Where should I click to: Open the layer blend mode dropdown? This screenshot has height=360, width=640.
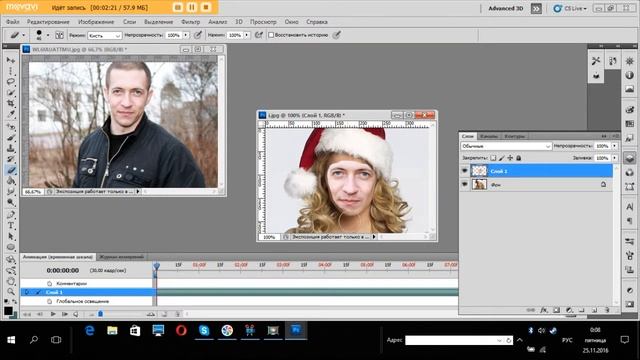click(x=506, y=146)
